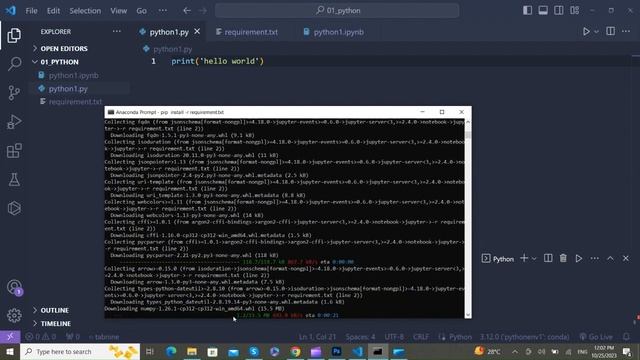Screen dimensions: 640x360
Task: Open the Explorer view in activity bar
Action: point(14,36)
